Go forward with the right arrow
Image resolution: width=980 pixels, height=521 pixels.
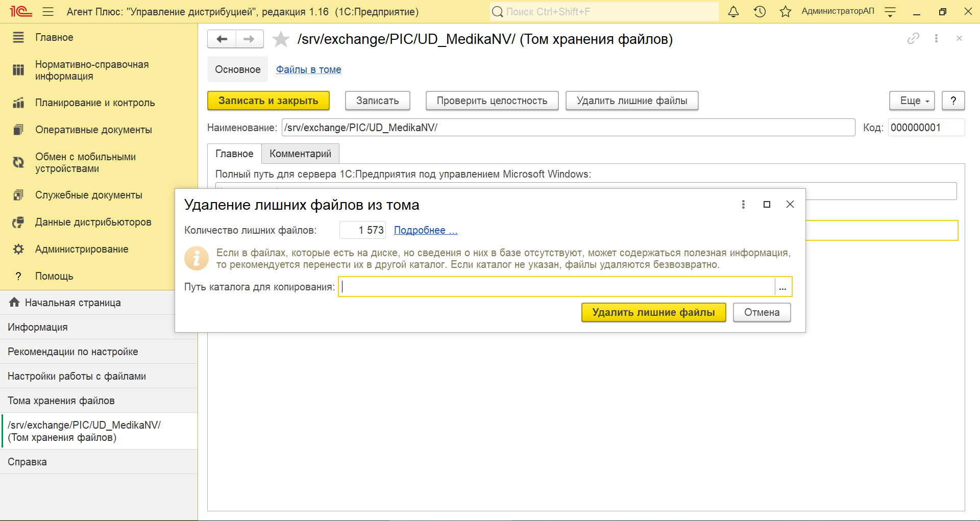pyautogui.click(x=249, y=39)
